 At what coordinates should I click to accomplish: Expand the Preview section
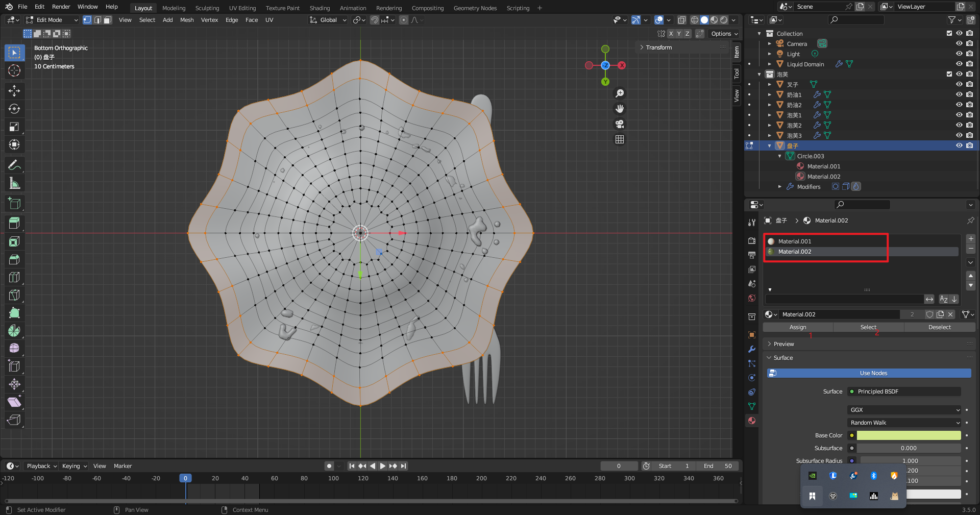click(x=783, y=344)
